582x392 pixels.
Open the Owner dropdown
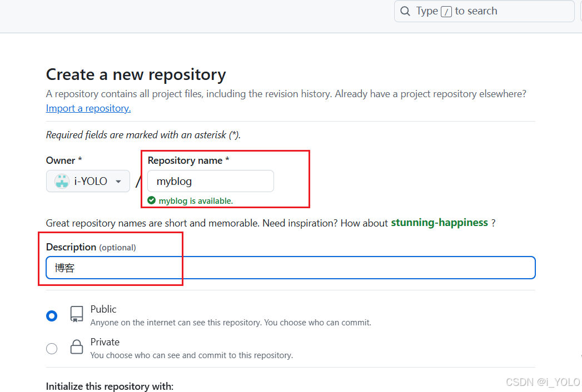click(88, 181)
